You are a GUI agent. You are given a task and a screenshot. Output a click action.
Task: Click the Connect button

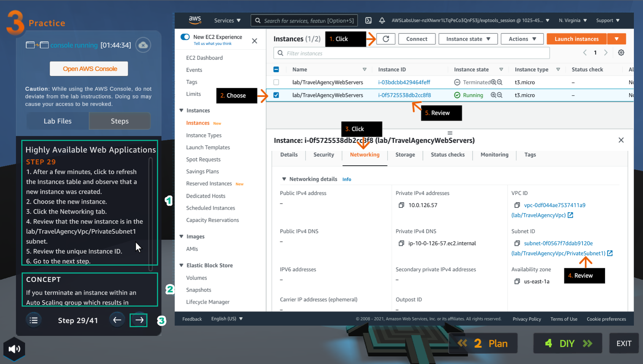[x=417, y=39]
